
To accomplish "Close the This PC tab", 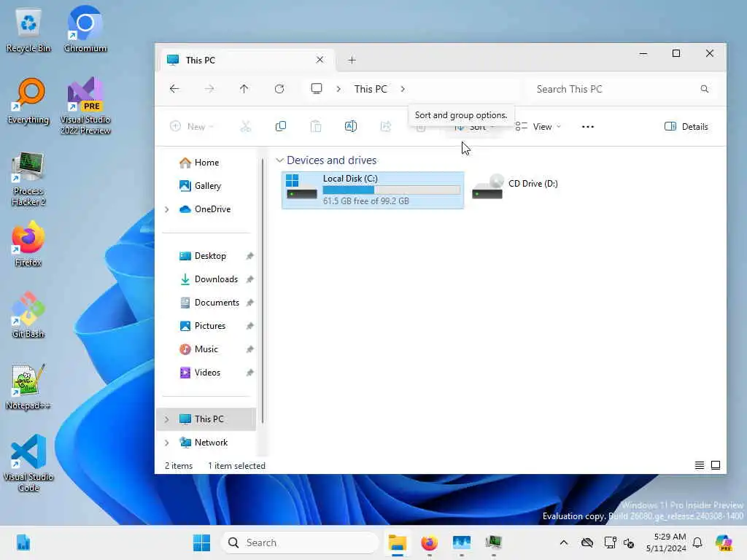I will 320,60.
